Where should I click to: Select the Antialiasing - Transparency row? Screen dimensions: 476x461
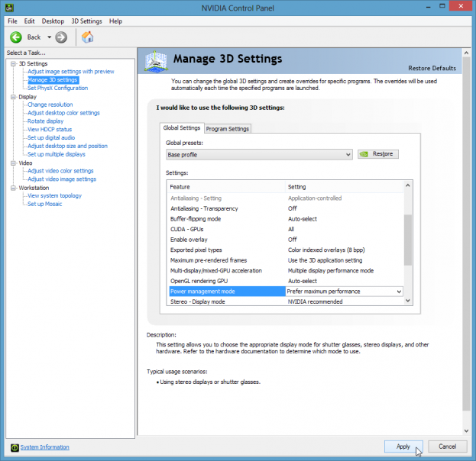pos(286,208)
